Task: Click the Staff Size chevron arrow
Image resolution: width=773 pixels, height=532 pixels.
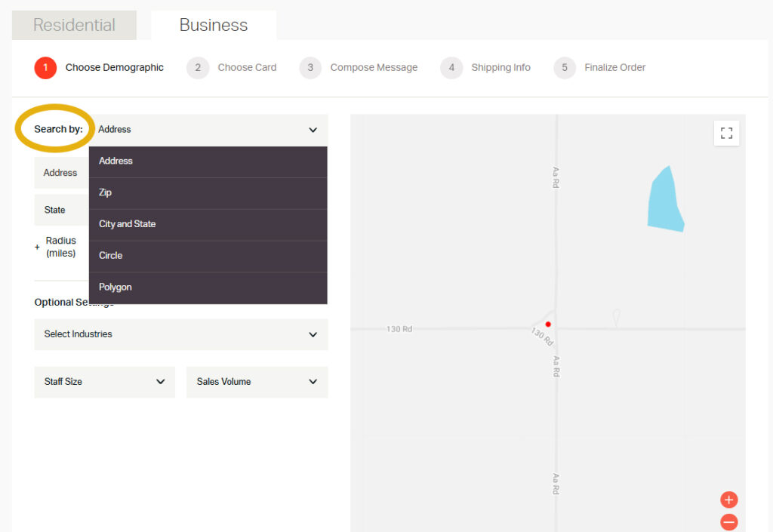Action: [160, 382]
